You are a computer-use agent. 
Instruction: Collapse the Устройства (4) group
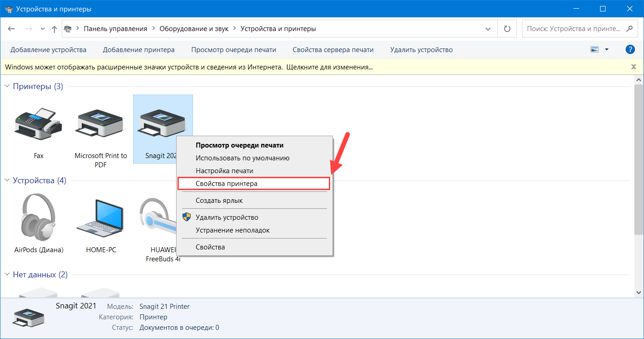[7, 180]
